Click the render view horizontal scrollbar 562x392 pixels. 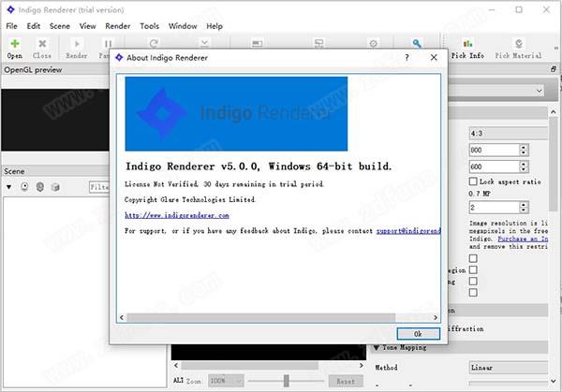(x=249, y=365)
